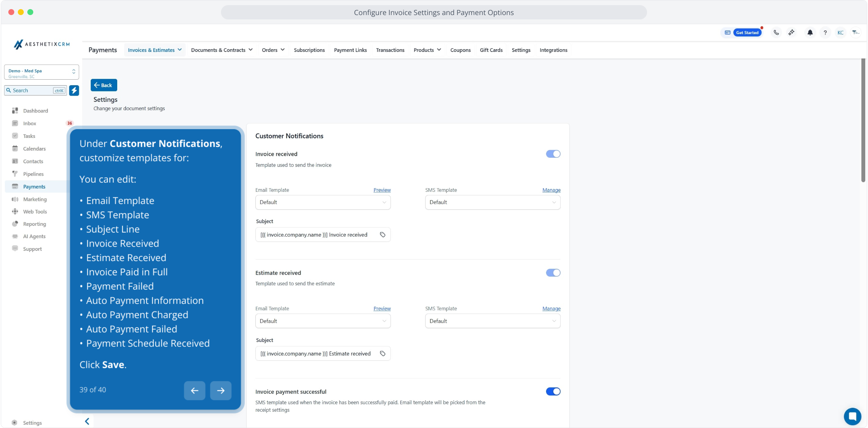Open Invoice received Email Template dropdown
This screenshot has height=428, width=868.
323,202
